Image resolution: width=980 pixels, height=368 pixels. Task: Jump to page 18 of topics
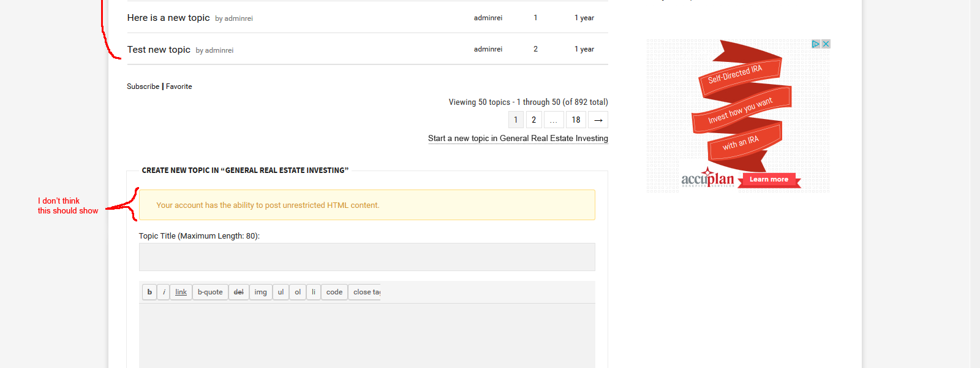[x=576, y=120]
